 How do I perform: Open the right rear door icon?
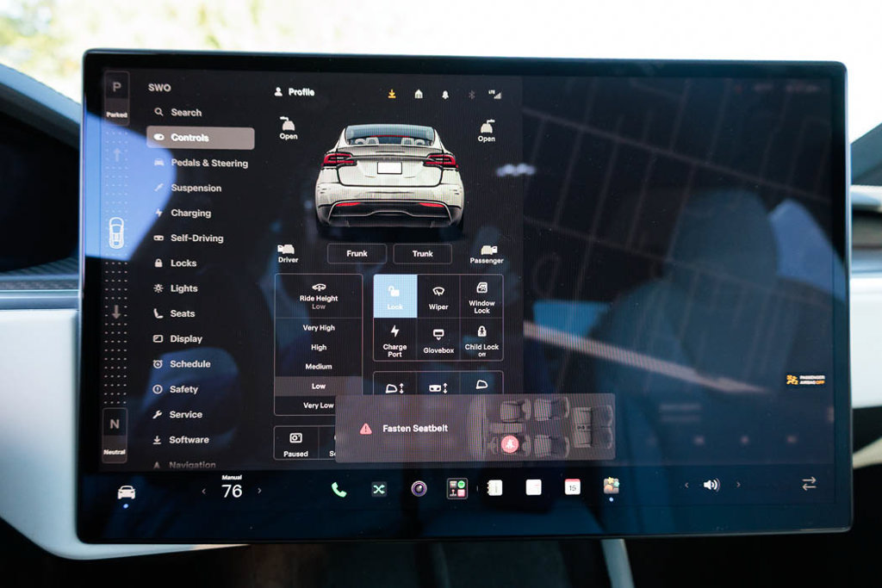click(x=487, y=130)
